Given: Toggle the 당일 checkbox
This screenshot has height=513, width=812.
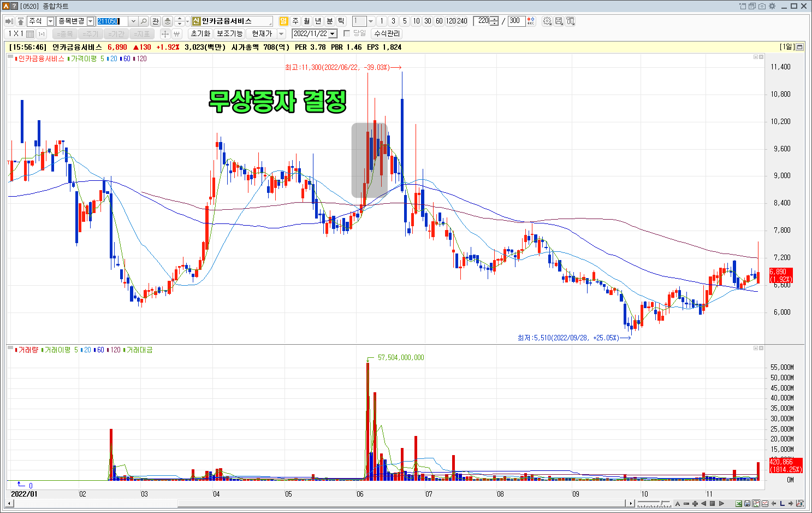Looking at the screenshot, I should 347,34.
